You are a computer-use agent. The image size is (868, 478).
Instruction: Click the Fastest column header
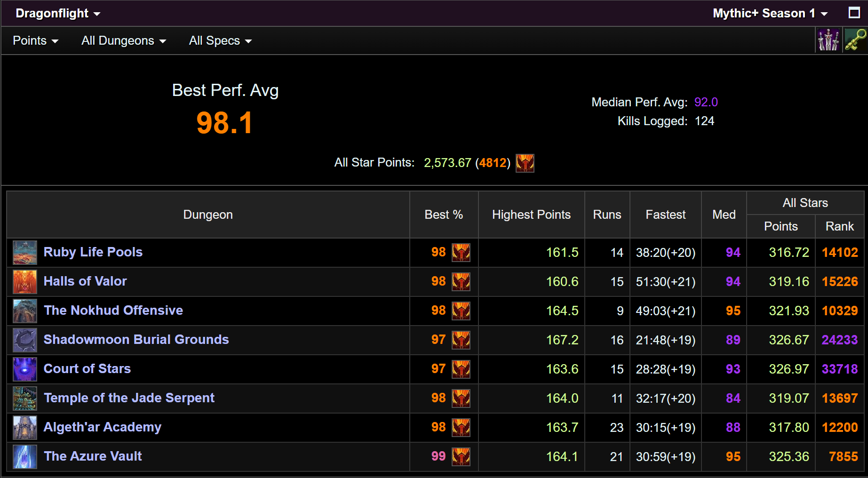click(x=665, y=215)
